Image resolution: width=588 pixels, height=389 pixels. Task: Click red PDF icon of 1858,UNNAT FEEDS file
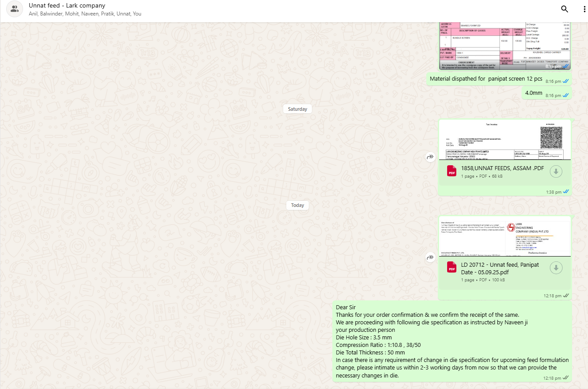[452, 171]
